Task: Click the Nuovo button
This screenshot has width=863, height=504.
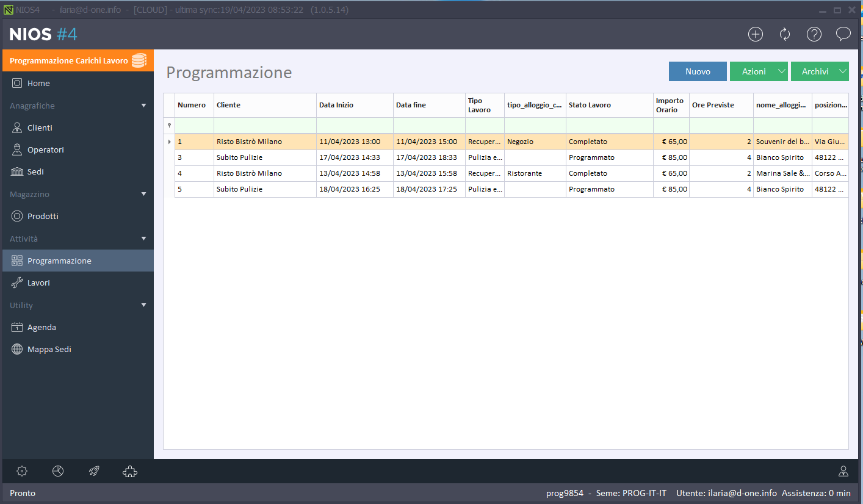Action: point(698,71)
